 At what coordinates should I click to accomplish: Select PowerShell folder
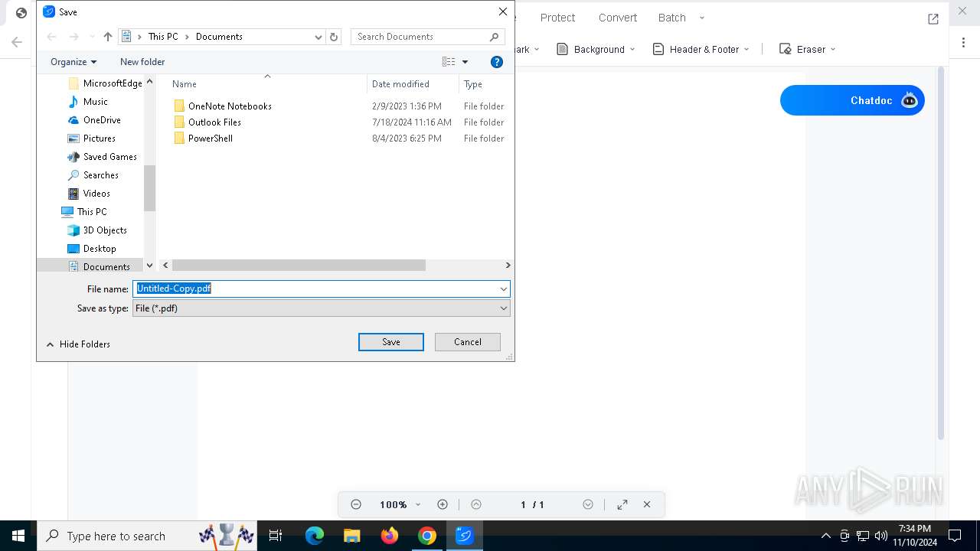pyautogui.click(x=203, y=139)
